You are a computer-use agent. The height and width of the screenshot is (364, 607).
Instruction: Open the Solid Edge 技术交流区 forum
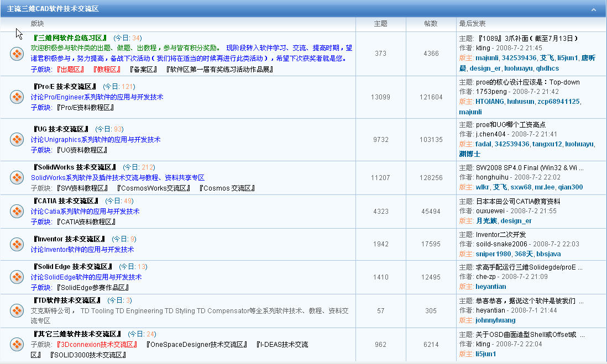point(73,267)
